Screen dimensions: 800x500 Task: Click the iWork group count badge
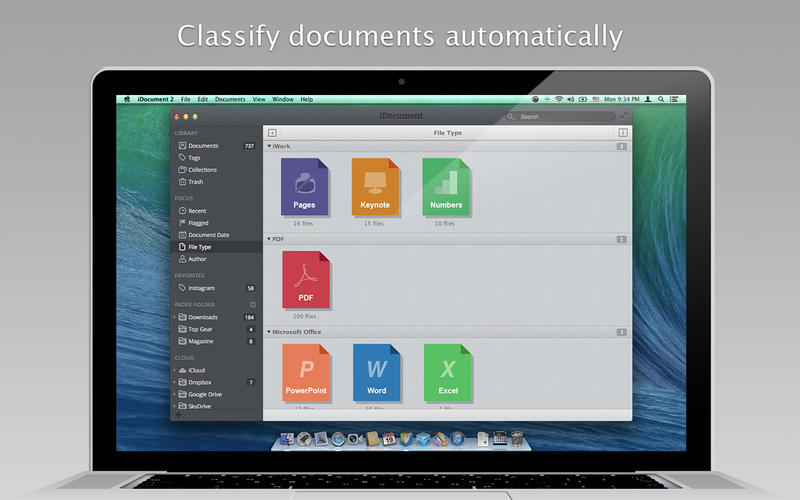click(x=621, y=146)
